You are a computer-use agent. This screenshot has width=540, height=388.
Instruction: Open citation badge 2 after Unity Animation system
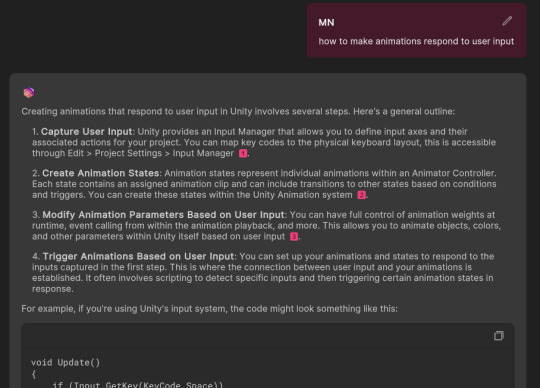[361, 195]
